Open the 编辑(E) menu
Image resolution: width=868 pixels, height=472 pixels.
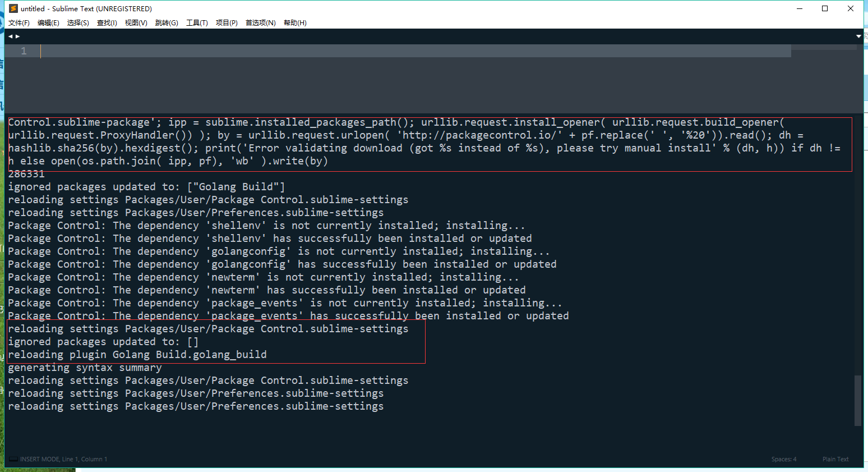(48, 23)
